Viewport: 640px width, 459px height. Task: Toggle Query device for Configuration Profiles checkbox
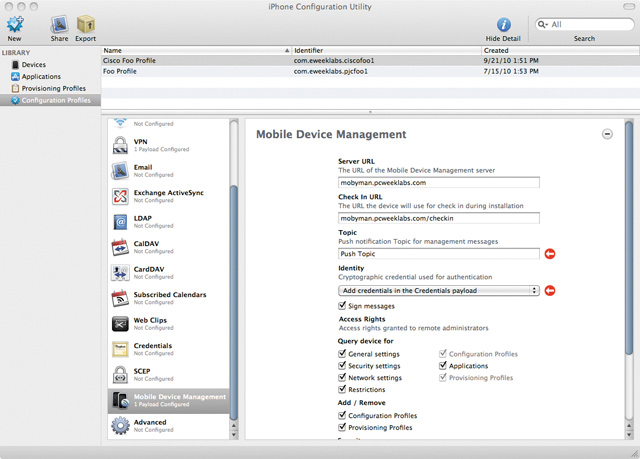443,354
